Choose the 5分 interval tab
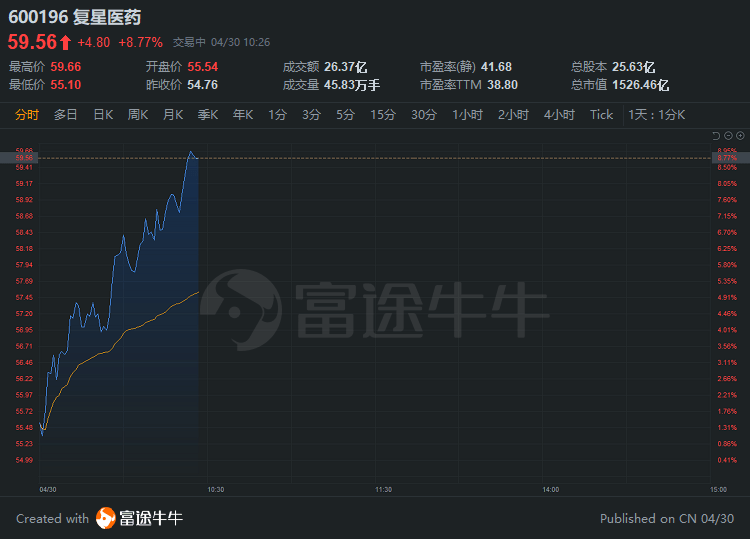Viewport: 750px width, 539px height. pos(345,115)
